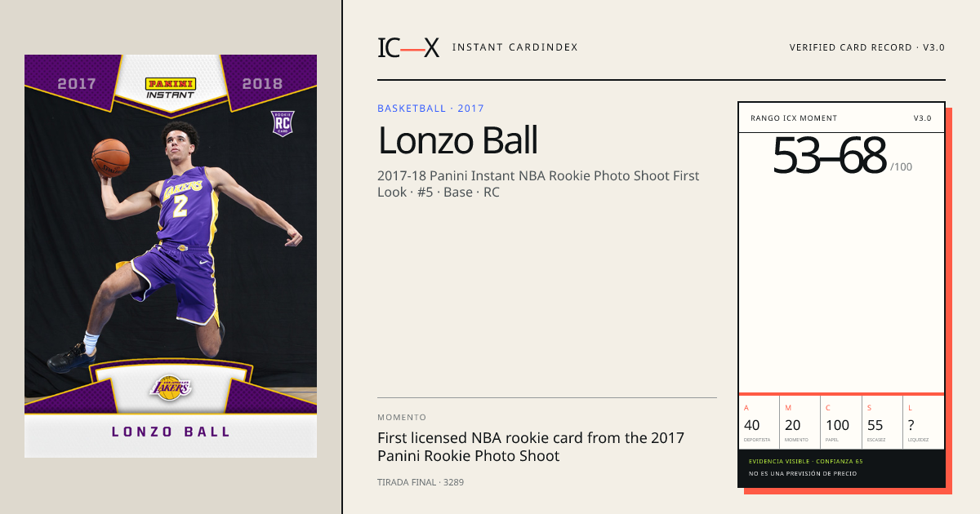This screenshot has height=514, width=980.
Task: Click Evidencia visible confianza 65 text
Action: pyautogui.click(x=805, y=462)
